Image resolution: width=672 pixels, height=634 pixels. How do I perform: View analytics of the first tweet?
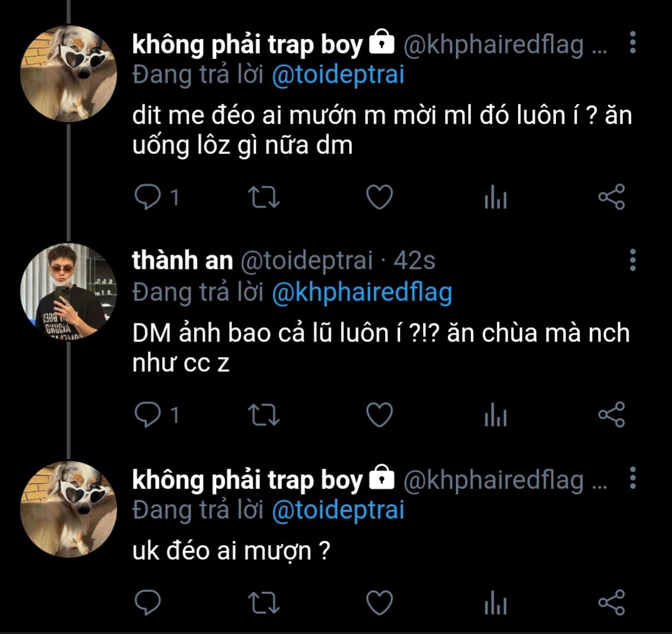click(x=495, y=199)
